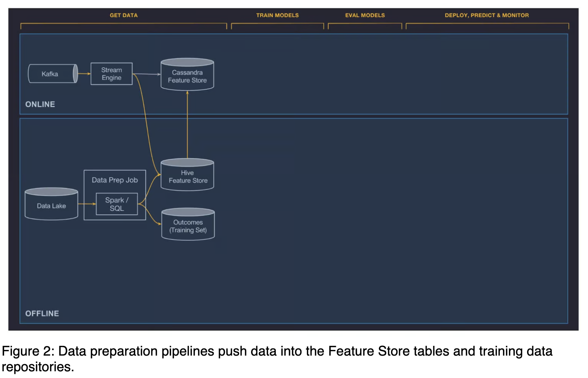
Task: Click the Figure 2 caption text
Action: (277, 359)
